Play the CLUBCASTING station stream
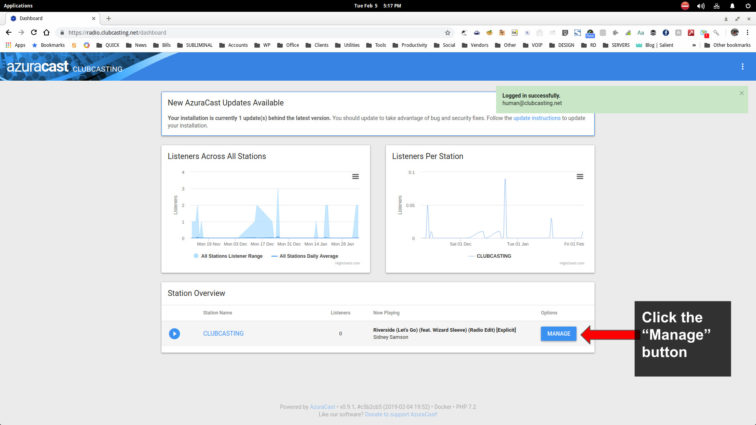This screenshot has width=756, height=425. 175,333
